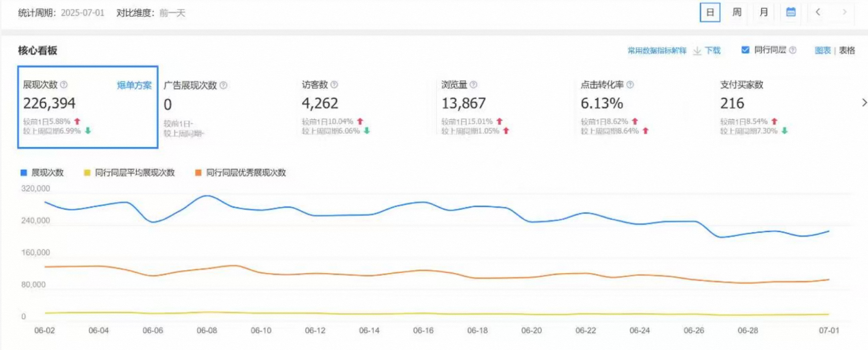Open 常用数据指标解释 link
The height and width of the screenshot is (350, 868).
click(x=656, y=50)
